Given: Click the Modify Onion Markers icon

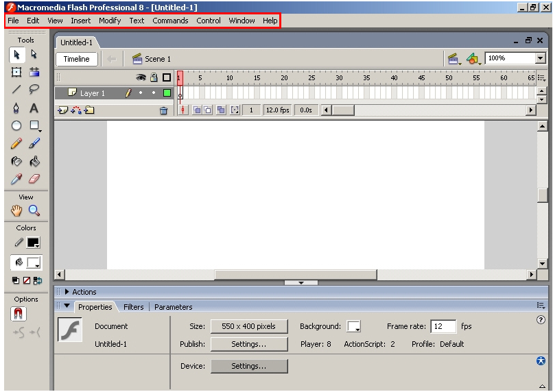Looking at the screenshot, I should (x=235, y=110).
